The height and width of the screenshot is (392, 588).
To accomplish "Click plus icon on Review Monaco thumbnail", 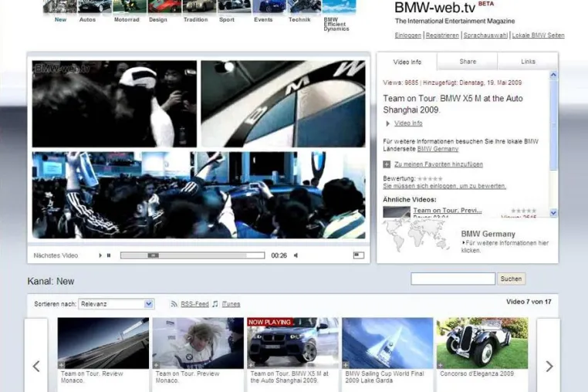I will click(x=61, y=365).
